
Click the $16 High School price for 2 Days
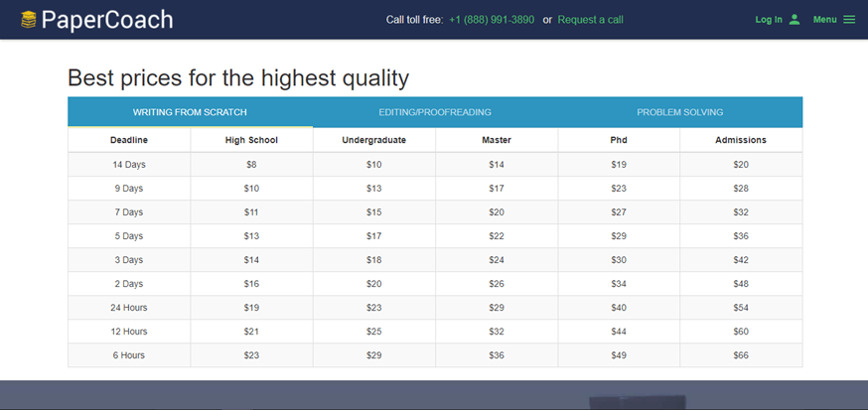coord(251,284)
